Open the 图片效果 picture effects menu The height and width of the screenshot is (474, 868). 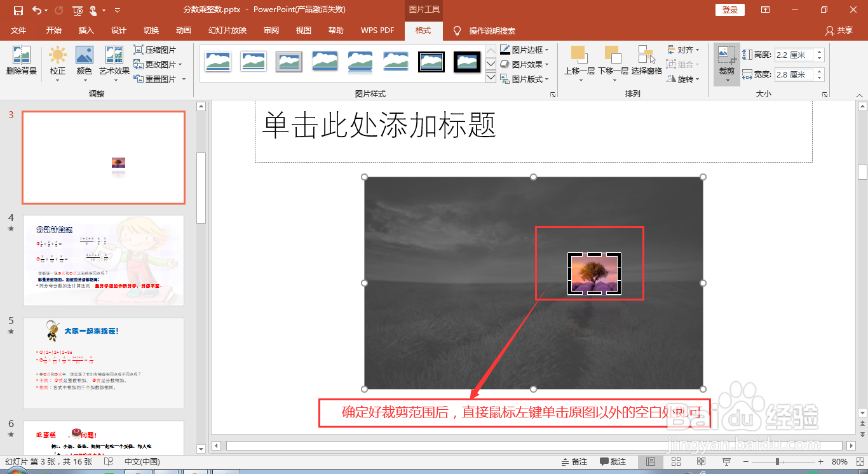point(525,64)
